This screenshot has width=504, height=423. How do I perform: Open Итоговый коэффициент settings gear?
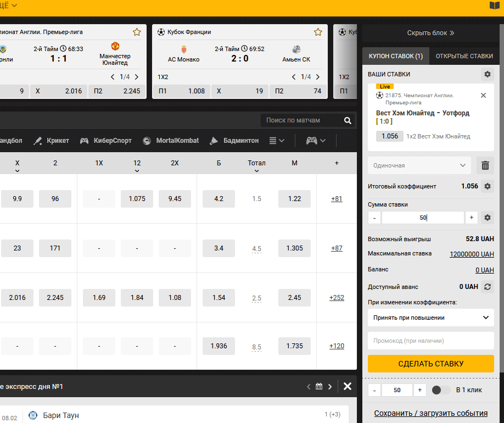click(x=488, y=186)
